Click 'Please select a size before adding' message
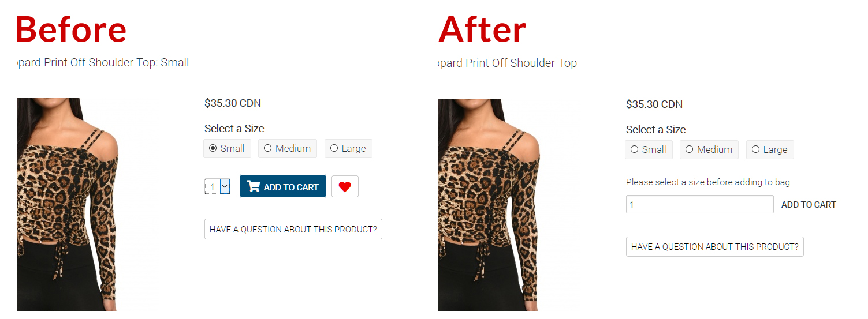The width and height of the screenshot is (868, 319). [708, 182]
